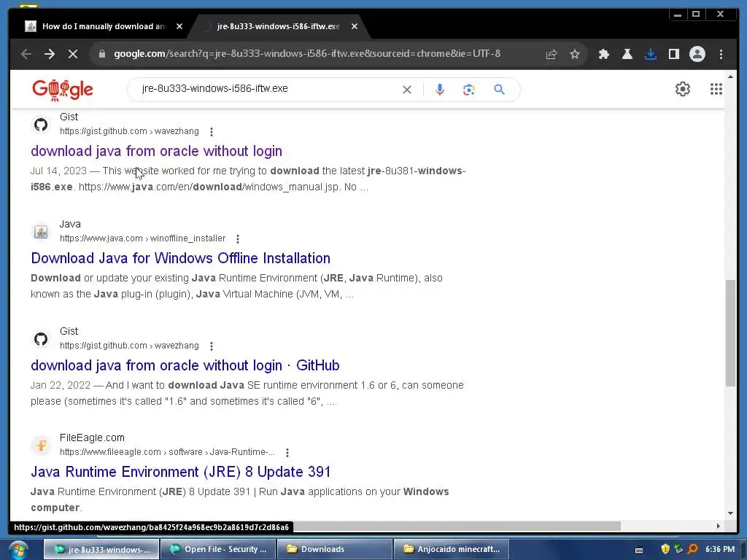Image resolution: width=747 pixels, height=560 pixels.
Task: Open the Windows Start button
Action: 18,550
